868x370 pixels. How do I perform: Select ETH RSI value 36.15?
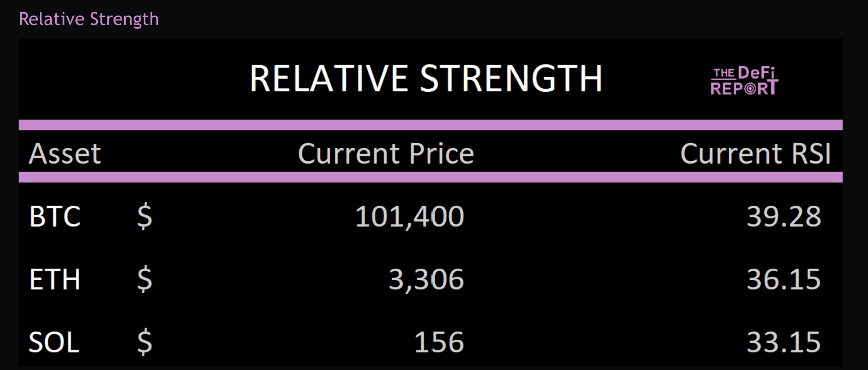point(784,279)
